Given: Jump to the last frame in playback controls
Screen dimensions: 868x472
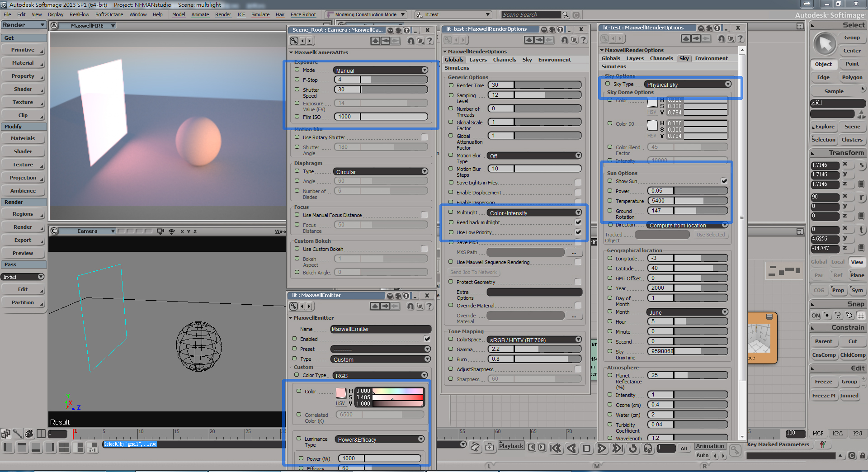Looking at the screenshot, I should (x=617, y=448).
